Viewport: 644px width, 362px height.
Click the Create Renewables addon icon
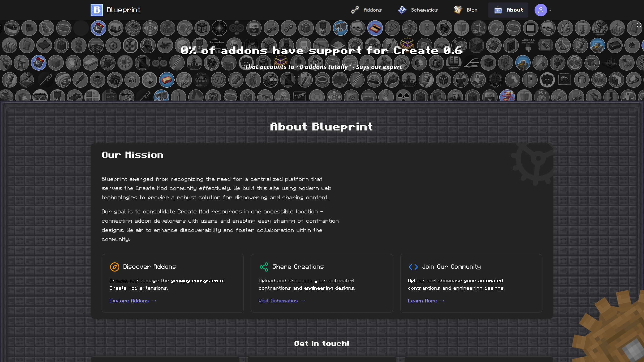tap(217, 45)
